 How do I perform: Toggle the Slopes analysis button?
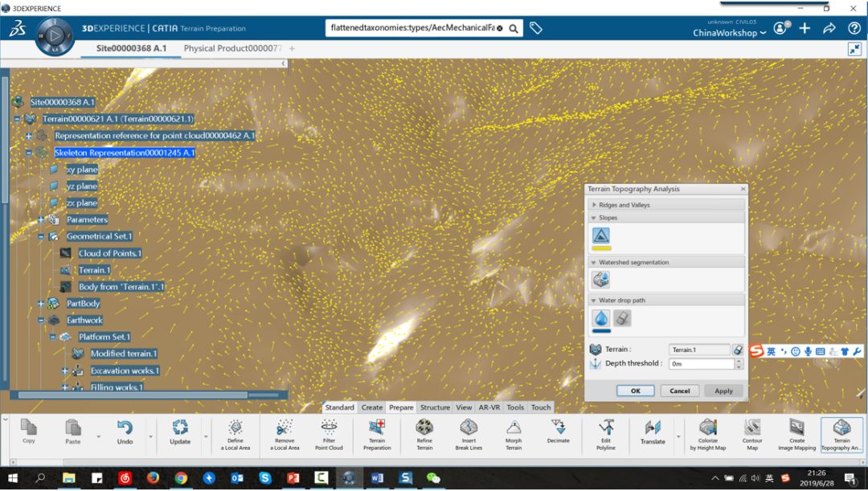point(601,235)
